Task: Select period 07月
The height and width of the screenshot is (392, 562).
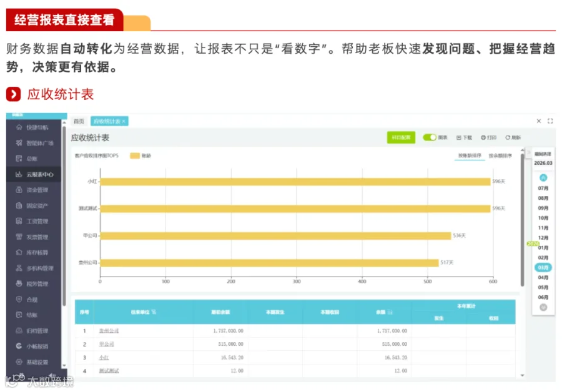Action: [543, 188]
